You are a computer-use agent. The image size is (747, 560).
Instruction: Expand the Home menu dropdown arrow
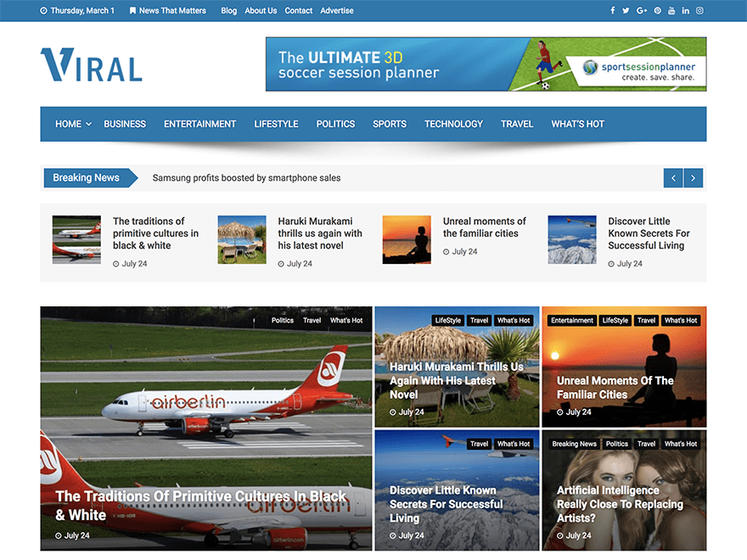88,125
